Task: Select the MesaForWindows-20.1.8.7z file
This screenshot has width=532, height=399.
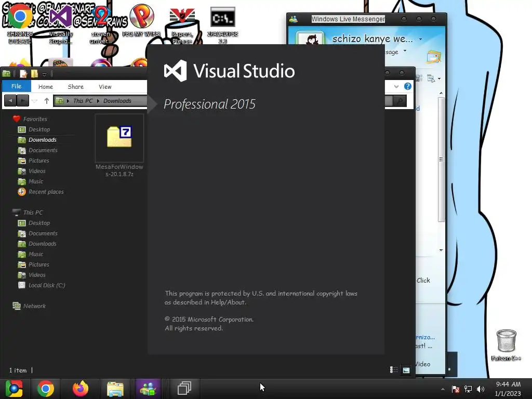Action: (119, 146)
